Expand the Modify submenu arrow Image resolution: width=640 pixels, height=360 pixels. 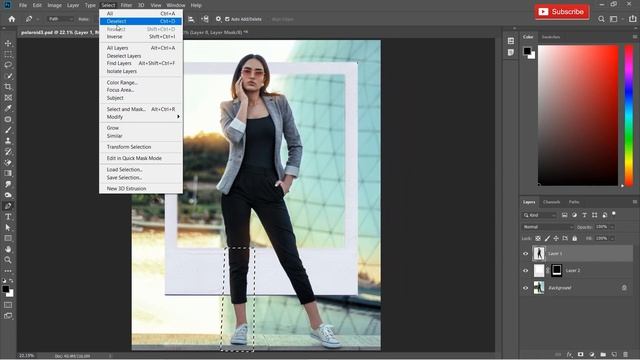tap(178, 117)
